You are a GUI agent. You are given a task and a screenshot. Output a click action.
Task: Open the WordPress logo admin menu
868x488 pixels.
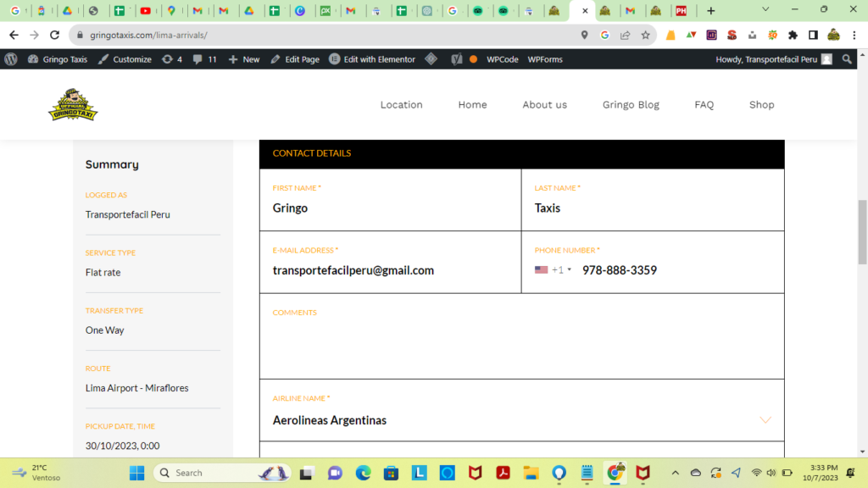(x=11, y=59)
